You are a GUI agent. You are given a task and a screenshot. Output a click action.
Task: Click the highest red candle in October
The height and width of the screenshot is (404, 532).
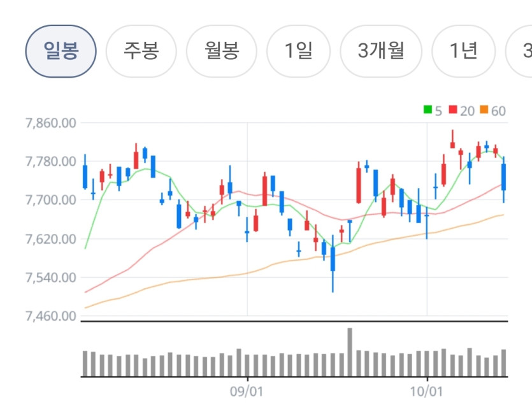point(452,139)
